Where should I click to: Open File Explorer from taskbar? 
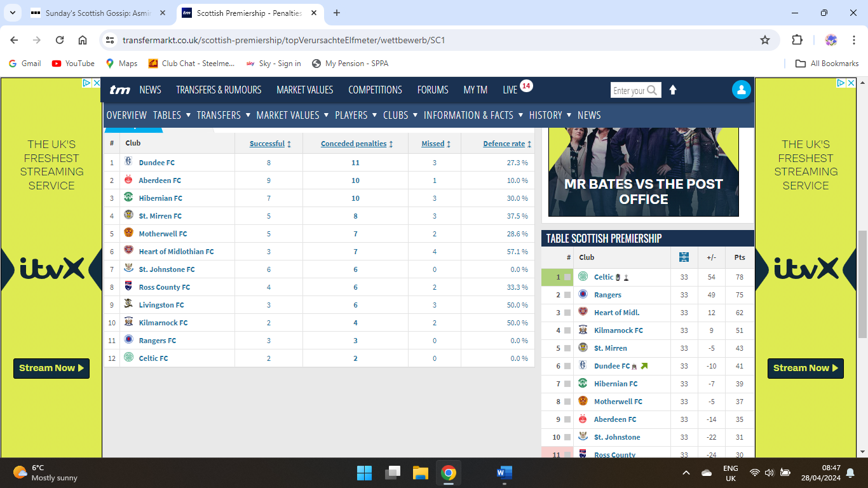click(x=420, y=473)
